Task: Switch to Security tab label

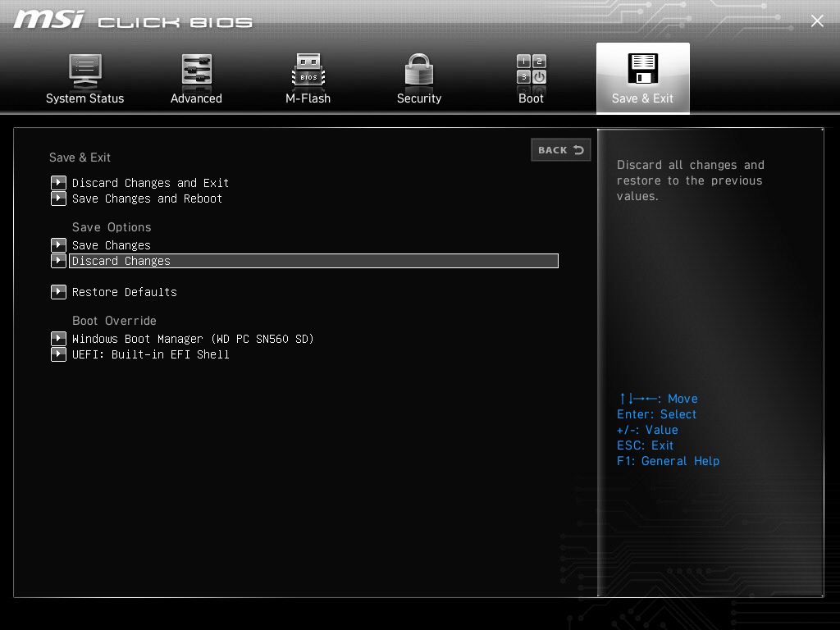Action: point(419,98)
